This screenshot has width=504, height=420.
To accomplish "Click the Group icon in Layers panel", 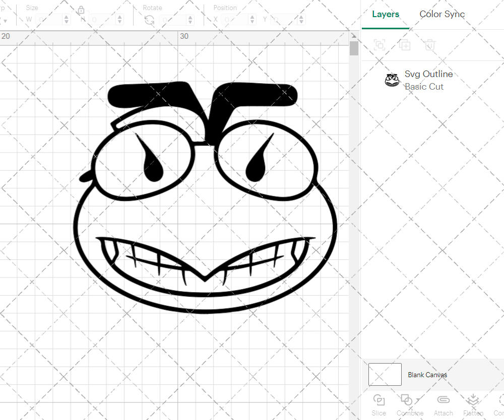I will (x=380, y=45).
